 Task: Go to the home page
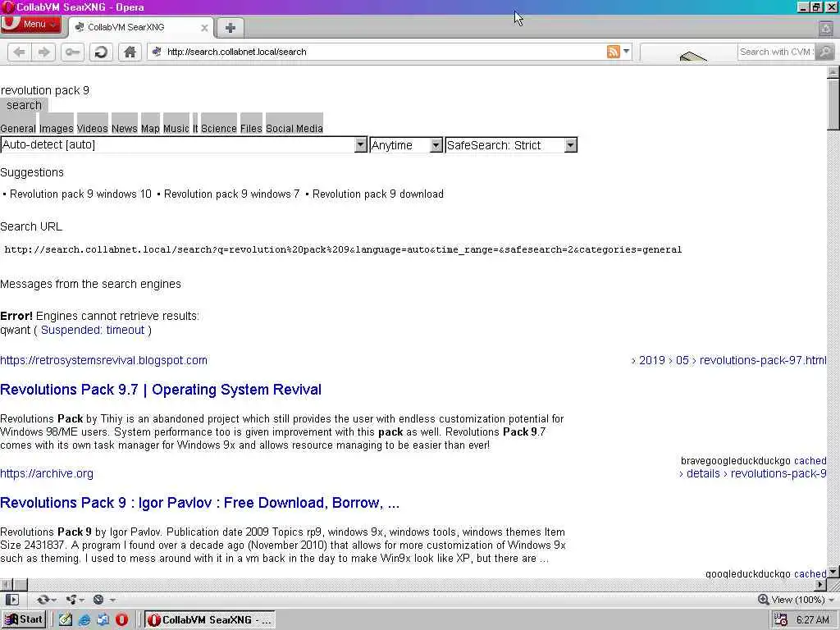[130, 52]
